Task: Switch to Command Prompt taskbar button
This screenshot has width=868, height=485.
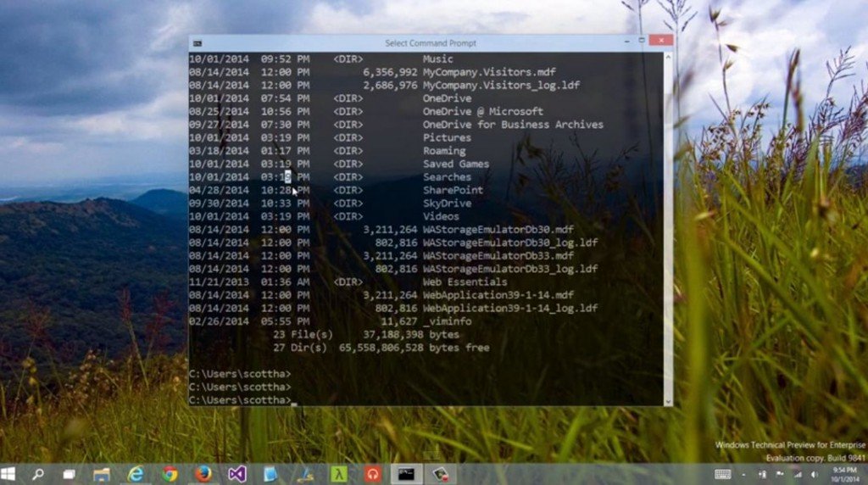Action: [x=406, y=474]
